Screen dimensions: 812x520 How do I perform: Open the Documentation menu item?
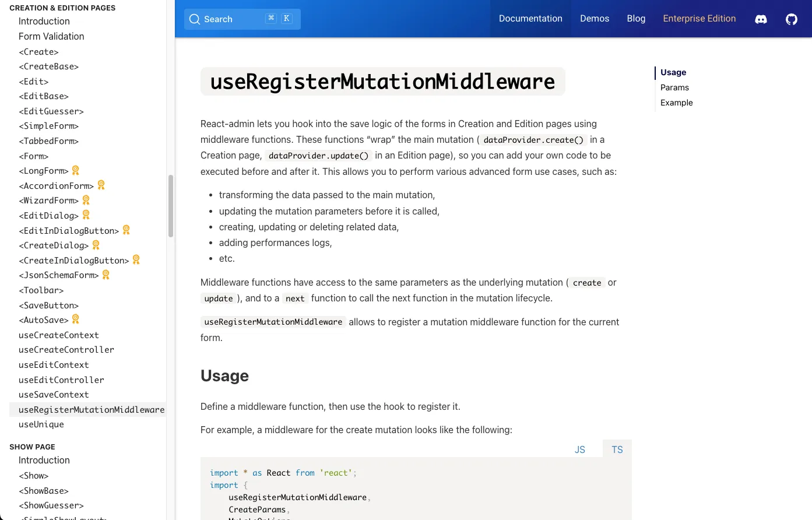(530, 18)
